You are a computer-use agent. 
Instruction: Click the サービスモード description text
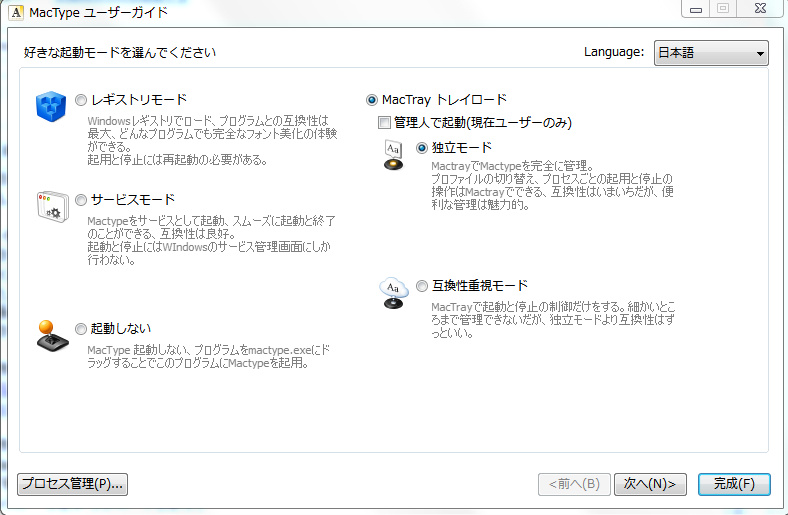(211, 240)
